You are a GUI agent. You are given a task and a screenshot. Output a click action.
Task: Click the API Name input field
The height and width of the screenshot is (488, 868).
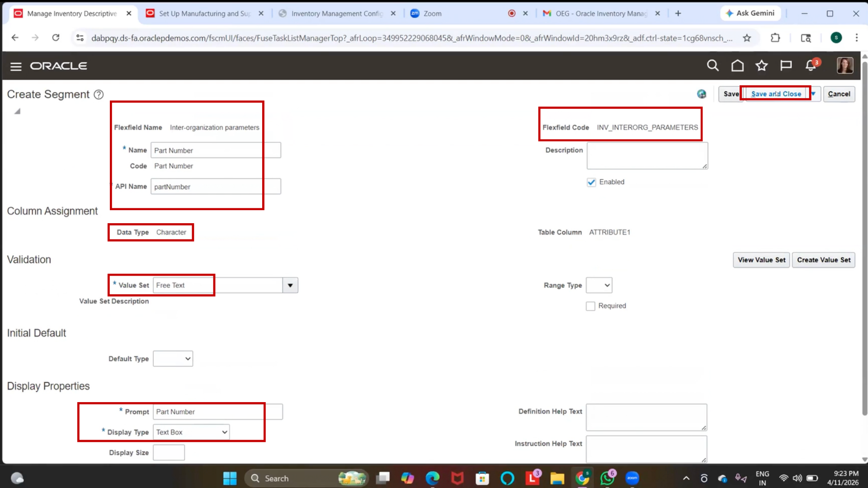[216, 187]
